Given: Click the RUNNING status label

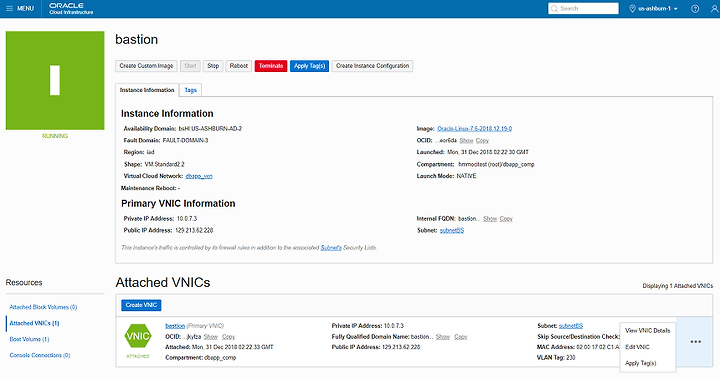Looking at the screenshot, I should [x=55, y=136].
